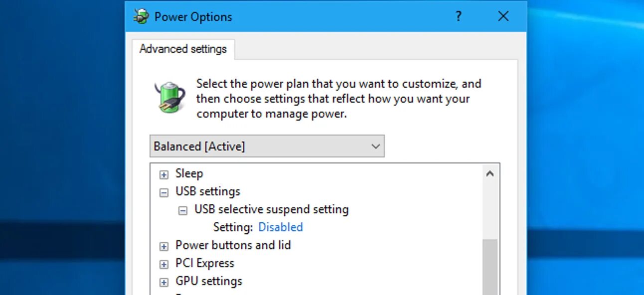Select the Advanced settings tab
Viewport: 644px width, 295px height.
(183, 49)
